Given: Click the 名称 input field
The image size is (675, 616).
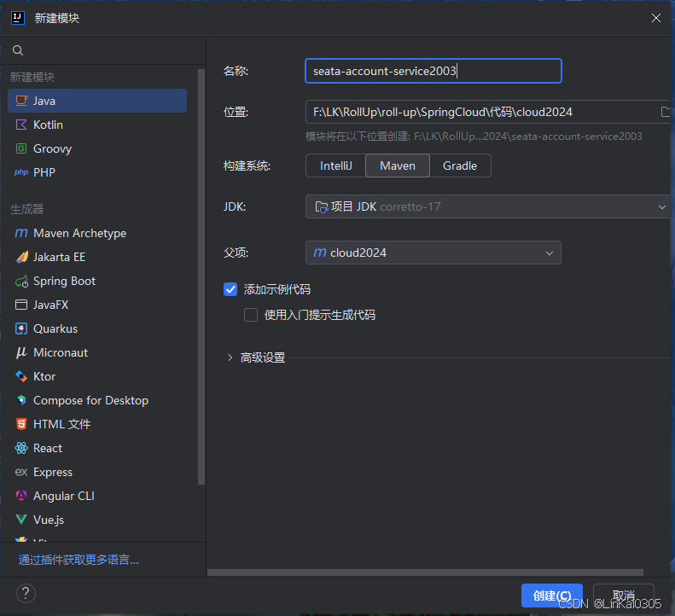Looking at the screenshot, I should click(x=433, y=71).
